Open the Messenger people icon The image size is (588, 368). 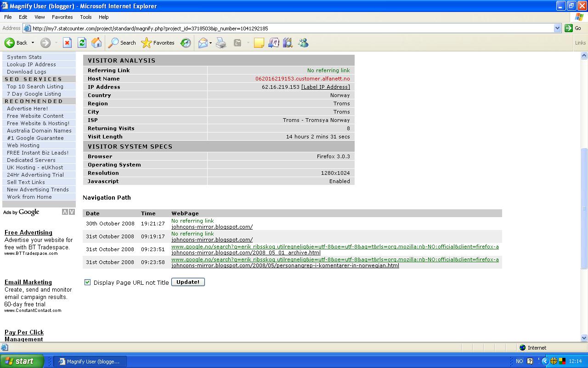tap(303, 43)
